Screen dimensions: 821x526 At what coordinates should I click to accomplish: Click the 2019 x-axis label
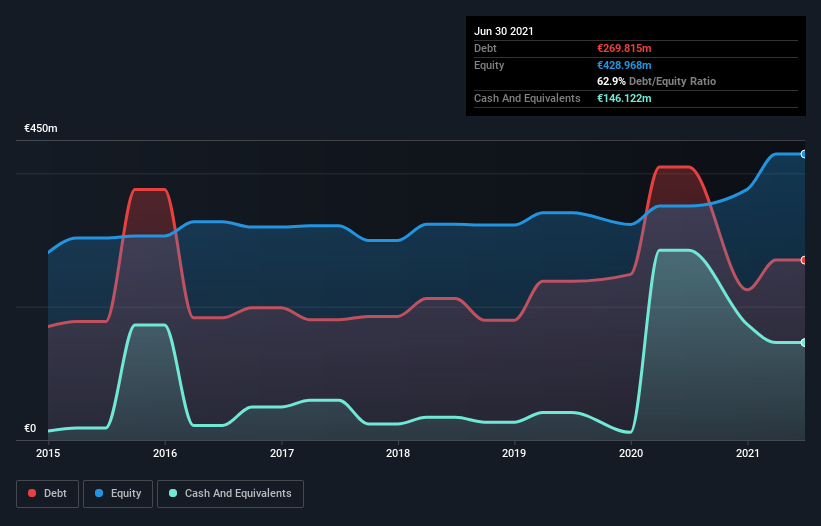click(514, 453)
